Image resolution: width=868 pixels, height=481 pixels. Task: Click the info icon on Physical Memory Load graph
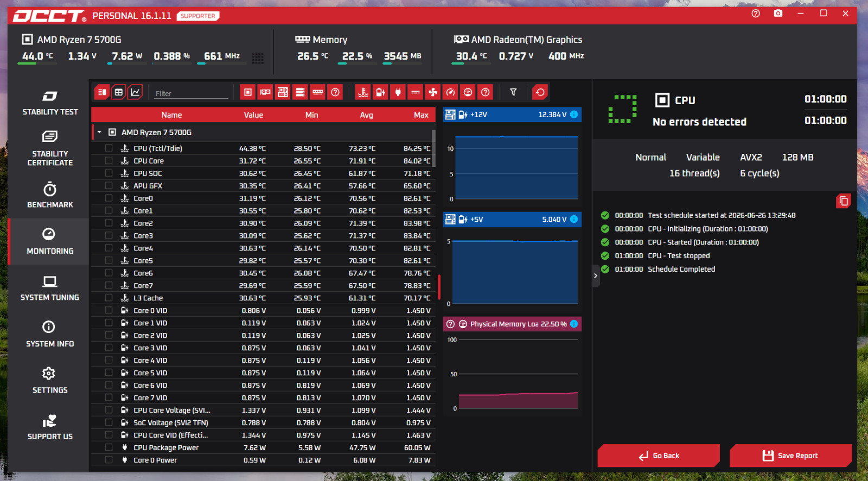pos(574,324)
